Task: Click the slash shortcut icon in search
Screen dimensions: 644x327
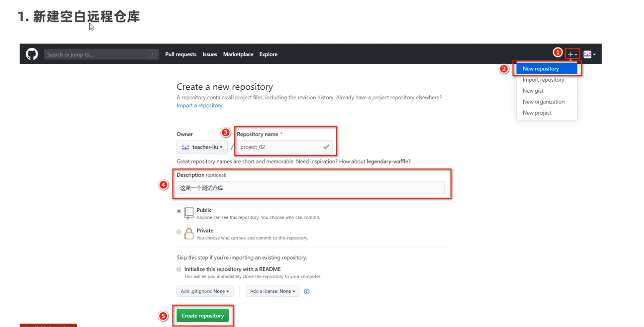Action: (152, 54)
